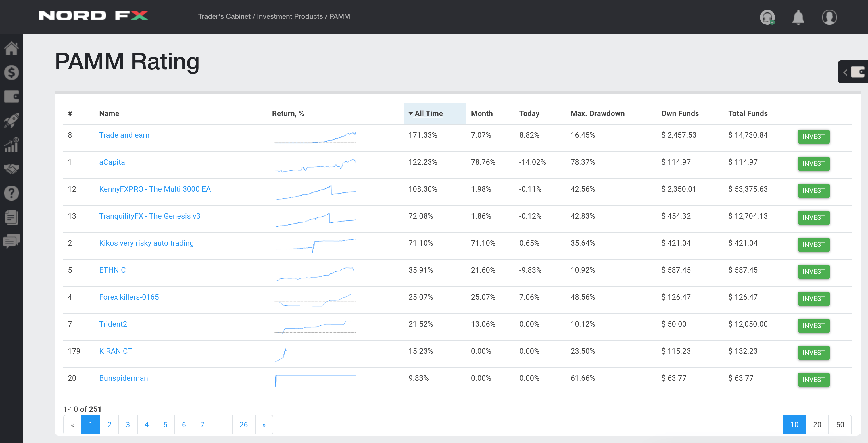
Task: Go to page 3
Action: coord(128,425)
